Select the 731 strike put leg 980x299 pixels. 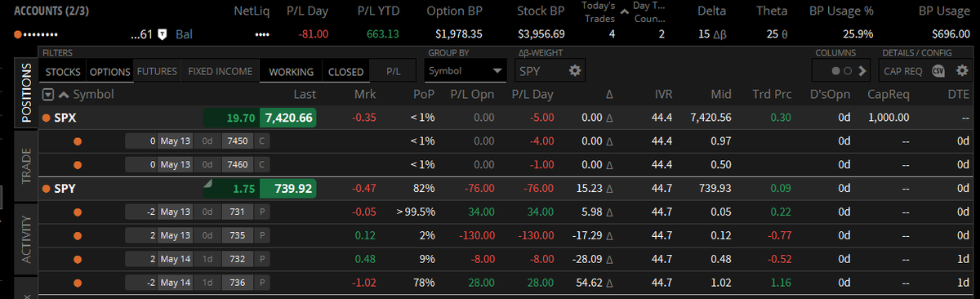198,212
